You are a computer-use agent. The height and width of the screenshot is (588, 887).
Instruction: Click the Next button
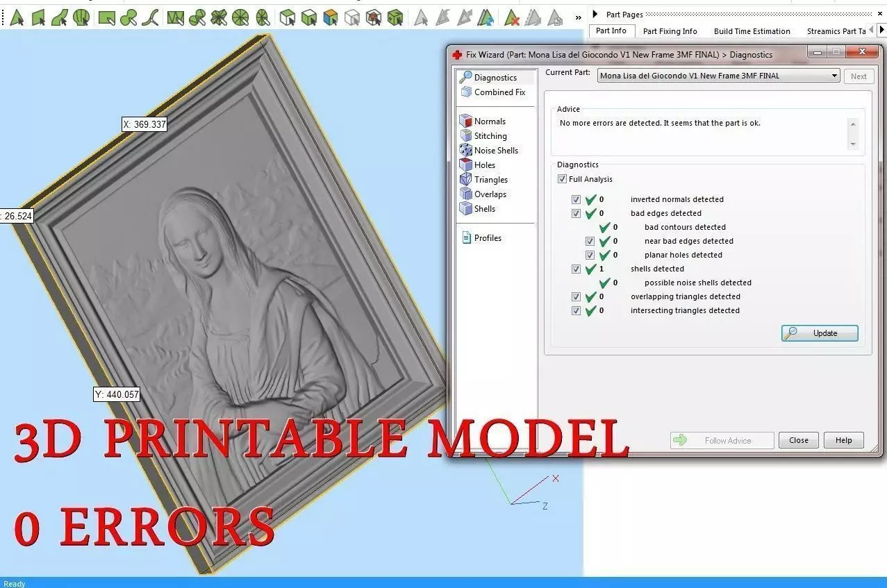tap(859, 76)
